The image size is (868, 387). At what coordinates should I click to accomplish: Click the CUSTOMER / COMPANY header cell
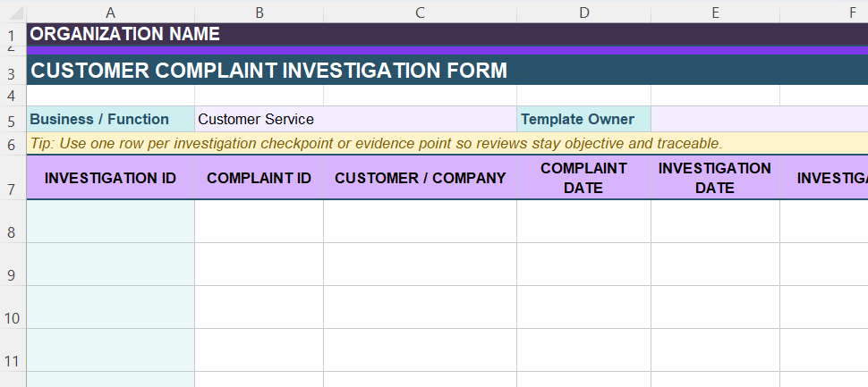tap(420, 178)
